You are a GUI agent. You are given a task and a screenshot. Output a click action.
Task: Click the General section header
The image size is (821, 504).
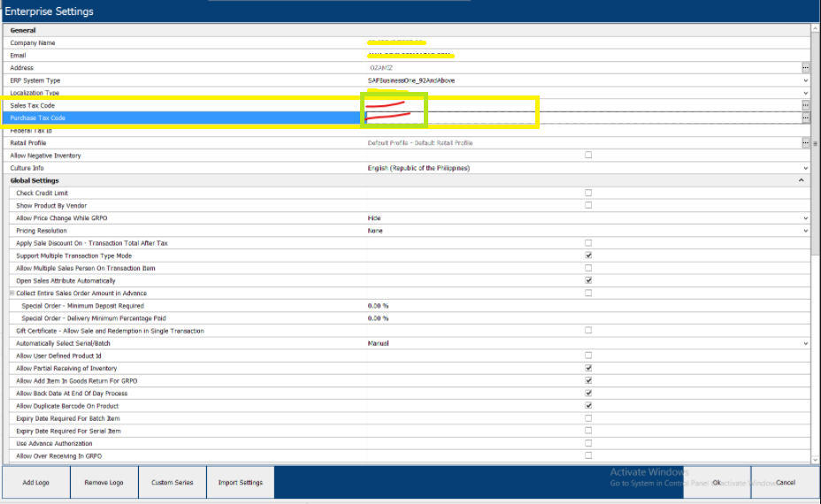23,30
